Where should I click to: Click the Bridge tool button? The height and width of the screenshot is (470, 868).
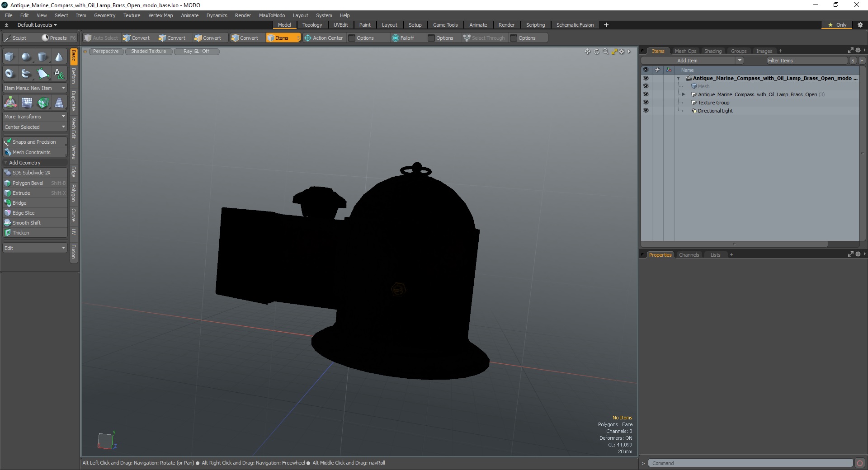tap(35, 203)
